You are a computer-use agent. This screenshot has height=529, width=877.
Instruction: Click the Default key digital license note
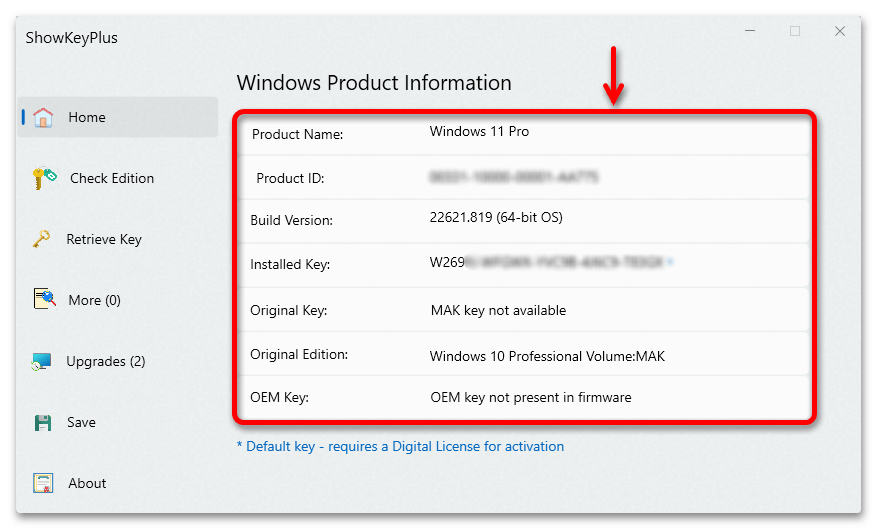click(400, 446)
